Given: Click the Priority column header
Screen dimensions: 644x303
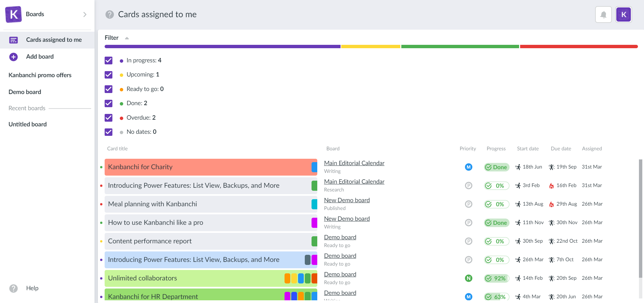Looking at the screenshot, I should [468, 149].
